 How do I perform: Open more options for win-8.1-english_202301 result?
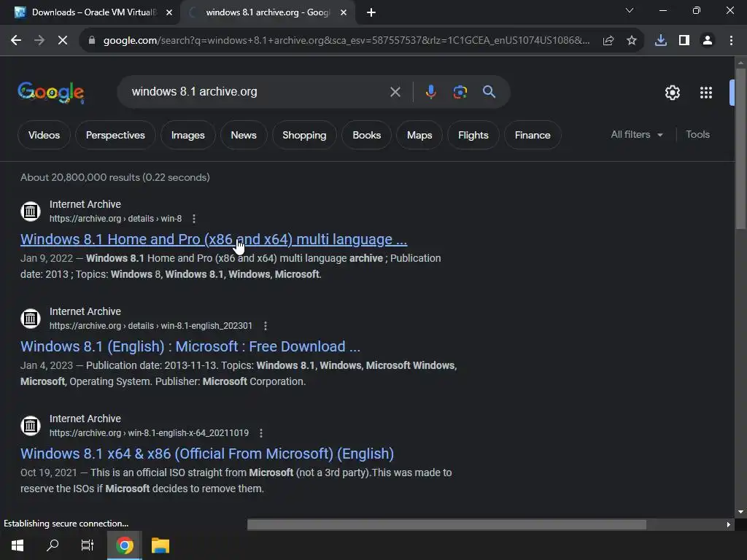[x=266, y=326]
